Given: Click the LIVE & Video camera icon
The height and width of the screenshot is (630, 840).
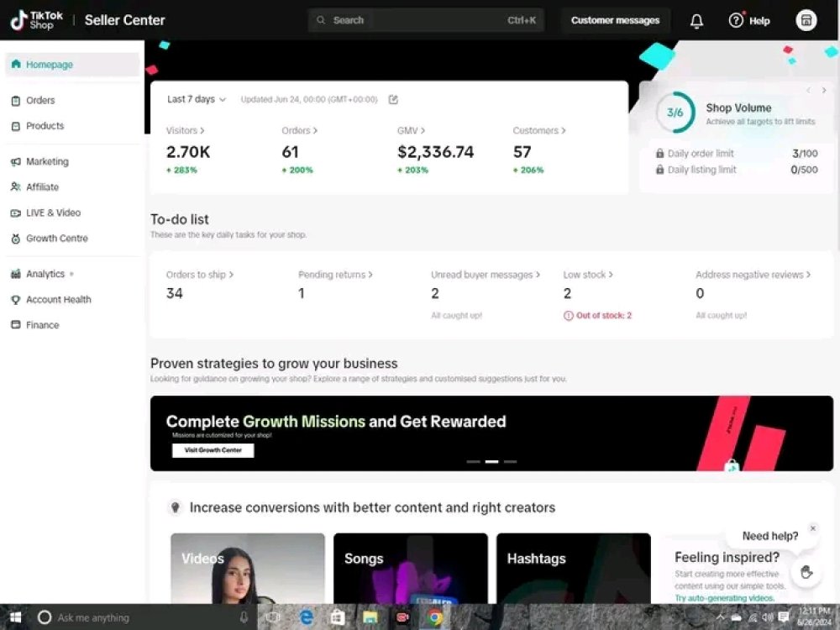Looking at the screenshot, I should coord(15,213).
